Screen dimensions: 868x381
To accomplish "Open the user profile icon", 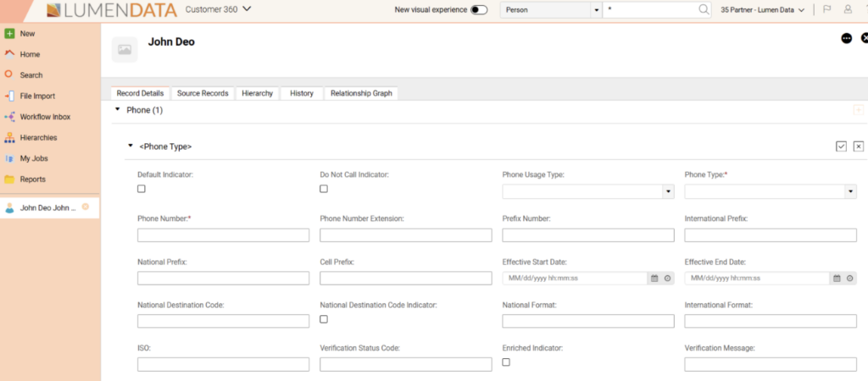I will click(848, 9).
